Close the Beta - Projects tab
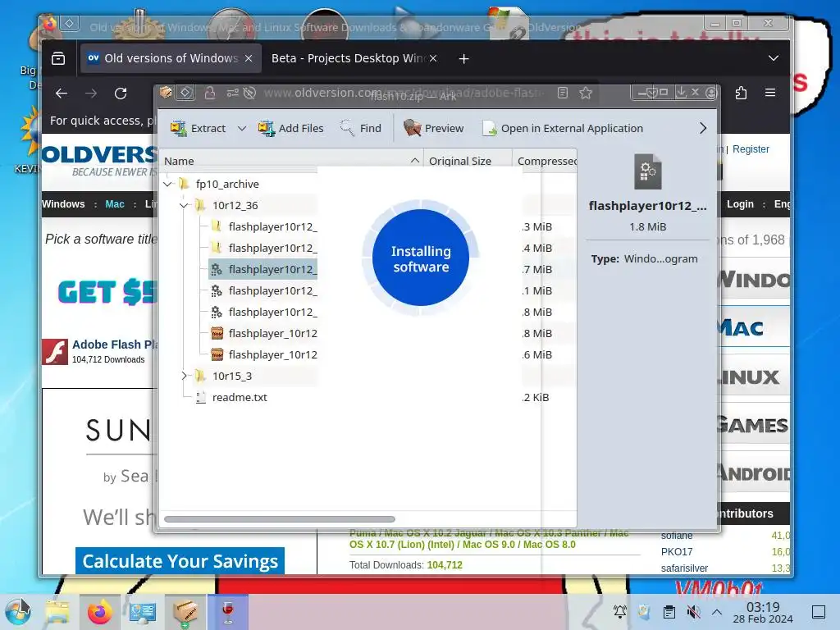 (x=433, y=58)
